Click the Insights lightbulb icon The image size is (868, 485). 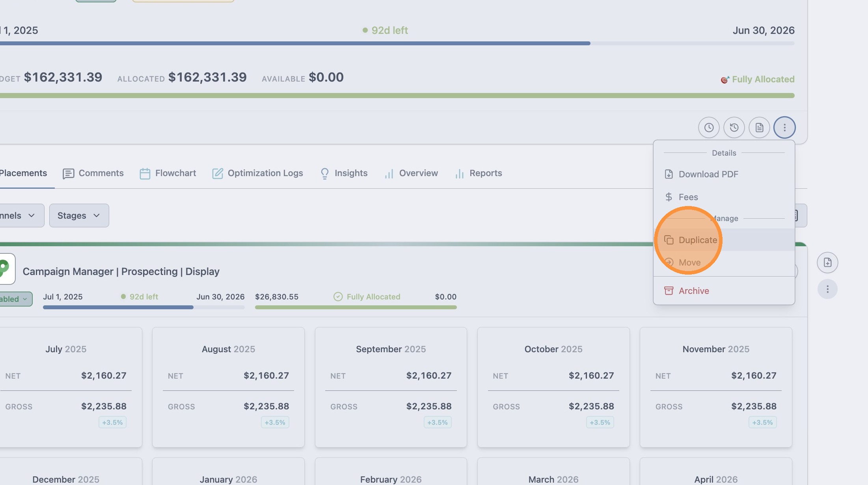pyautogui.click(x=325, y=174)
